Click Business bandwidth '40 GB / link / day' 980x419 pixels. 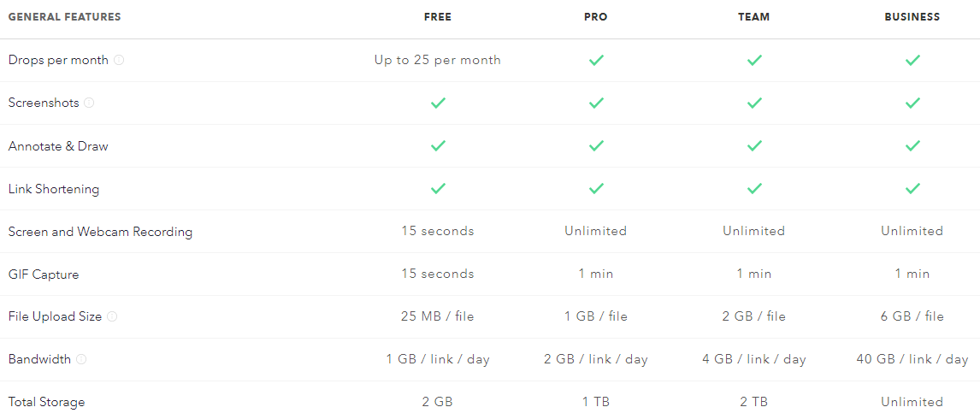pyautogui.click(x=912, y=360)
